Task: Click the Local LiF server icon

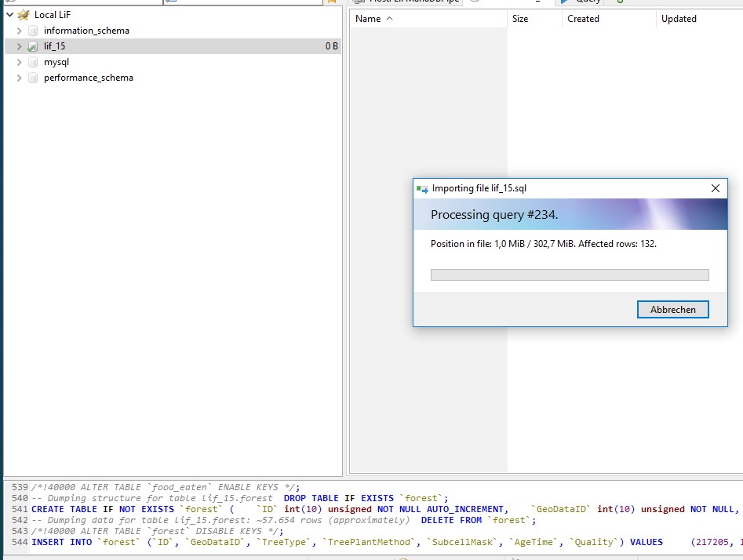Action: [x=24, y=15]
